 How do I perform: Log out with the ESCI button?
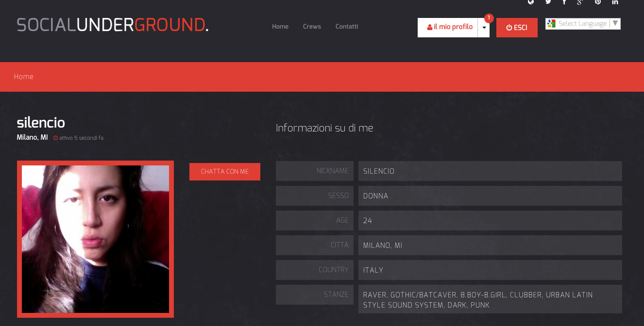pyautogui.click(x=517, y=28)
